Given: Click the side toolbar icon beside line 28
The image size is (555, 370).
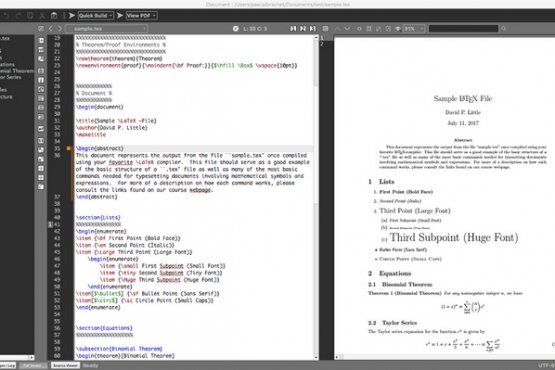Looking at the screenshot, I should pyautogui.click(x=41, y=98).
